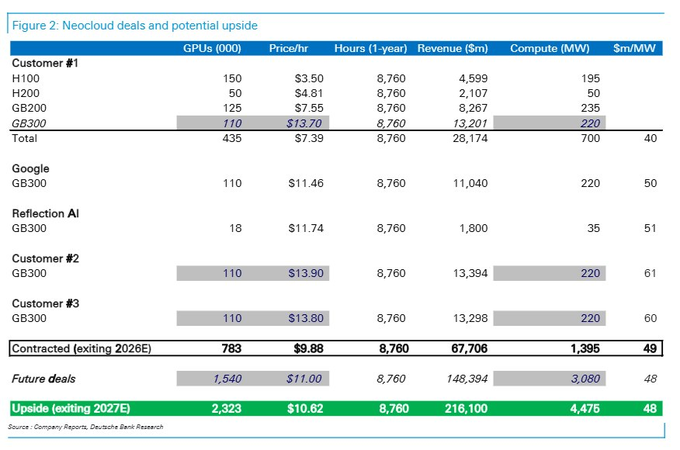The image size is (680, 450).
Task: Click the Customer #2 $m/MW value '61'
Action: coord(651,274)
